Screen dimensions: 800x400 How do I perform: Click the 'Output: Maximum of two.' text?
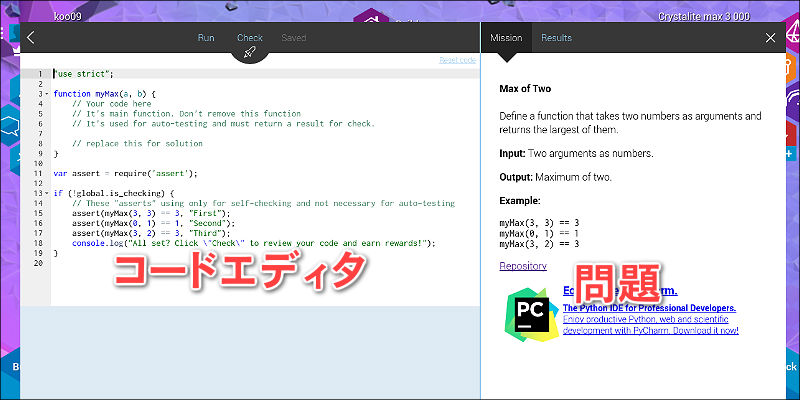(556, 178)
